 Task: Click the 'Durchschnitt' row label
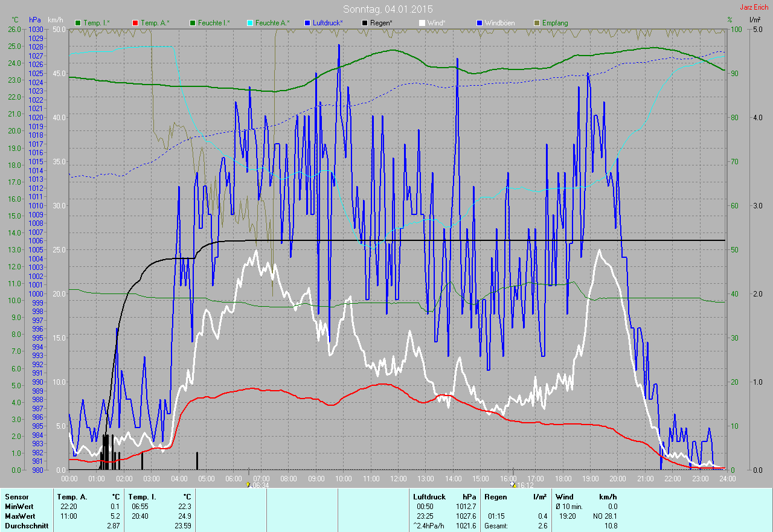tap(25, 526)
